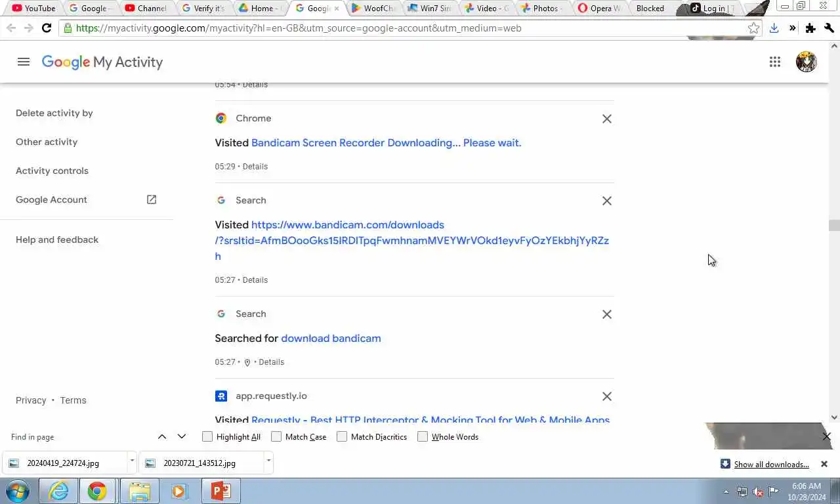Open Google Account in sidebar

(x=51, y=199)
